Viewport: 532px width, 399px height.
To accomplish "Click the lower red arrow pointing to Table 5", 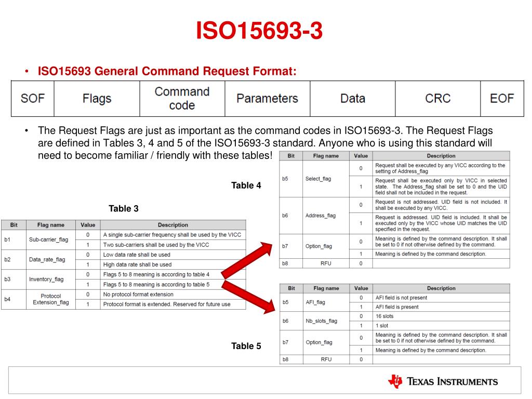I will [247, 295].
